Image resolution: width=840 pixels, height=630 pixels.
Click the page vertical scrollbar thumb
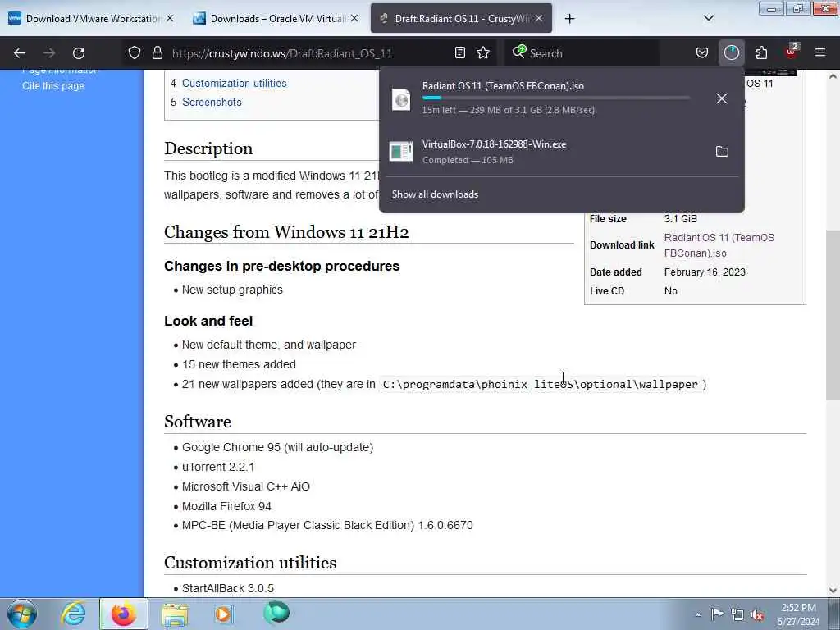coord(833,315)
